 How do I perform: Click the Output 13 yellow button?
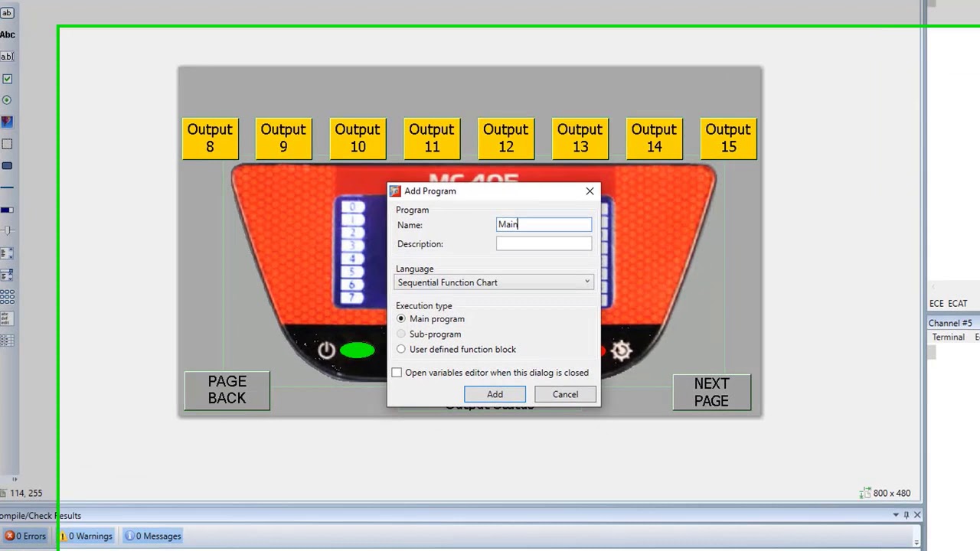tap(580, 138)
